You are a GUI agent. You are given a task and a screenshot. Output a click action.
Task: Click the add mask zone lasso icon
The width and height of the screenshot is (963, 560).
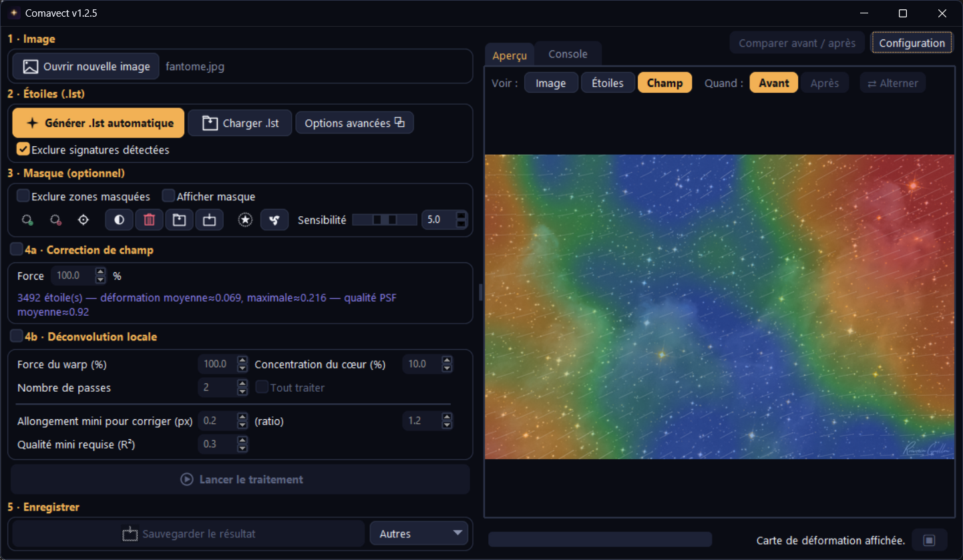point(27,220)
